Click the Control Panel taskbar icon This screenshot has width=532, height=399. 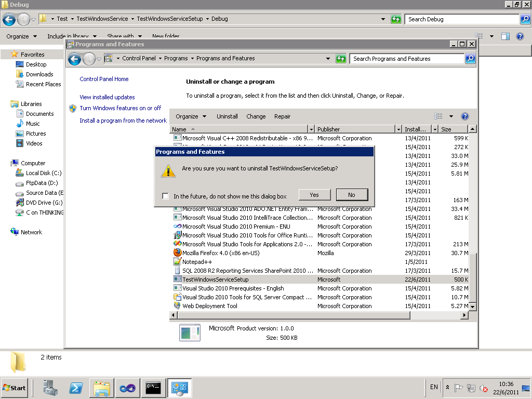[179, 388]
